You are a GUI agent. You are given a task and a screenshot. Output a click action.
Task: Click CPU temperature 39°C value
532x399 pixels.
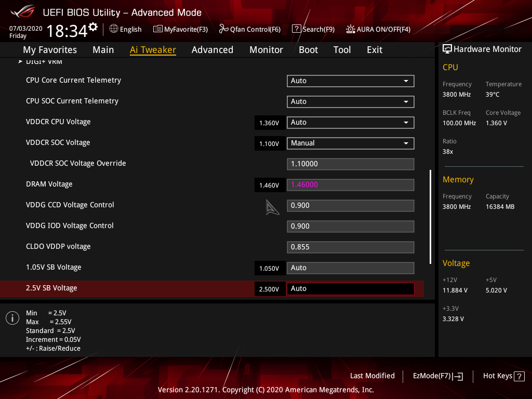pyautogui.click(x=493, y=95)
